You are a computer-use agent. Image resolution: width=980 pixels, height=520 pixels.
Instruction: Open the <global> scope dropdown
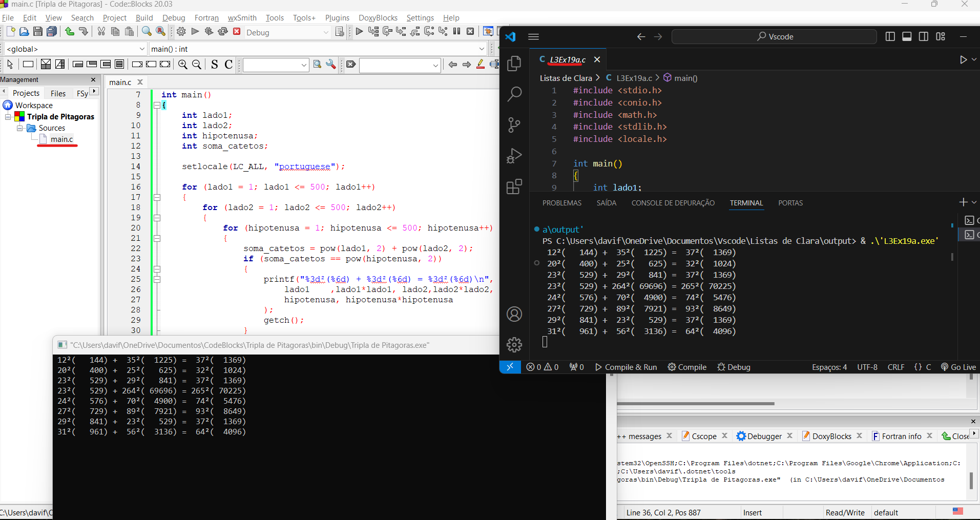[142, 49]
